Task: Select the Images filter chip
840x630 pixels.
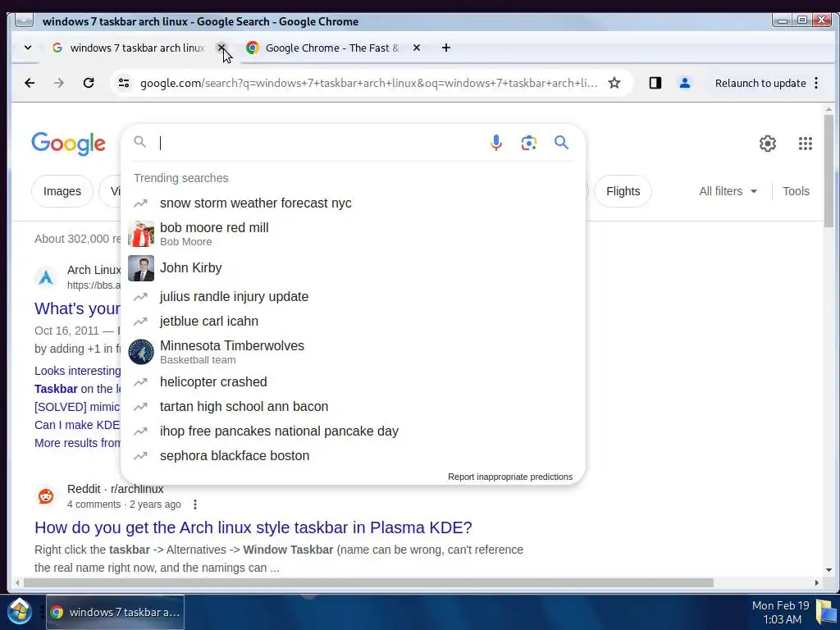Action: [x=62, y=191]
